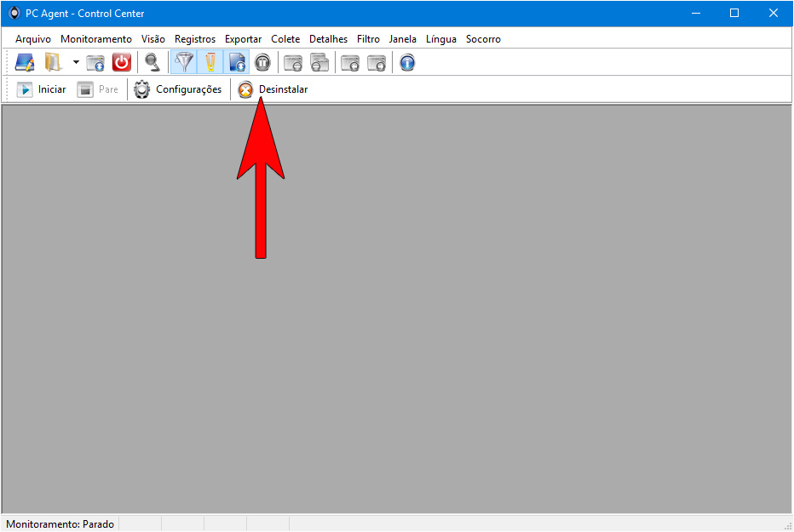
Task: Click the notebook with pencil toolbar icon
Action: click(x=25, y=63)
